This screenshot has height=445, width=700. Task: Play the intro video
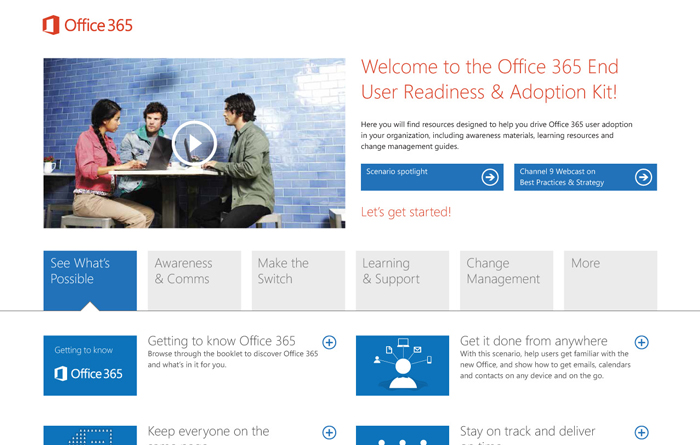pyautogui.click(x=194, y=143)
